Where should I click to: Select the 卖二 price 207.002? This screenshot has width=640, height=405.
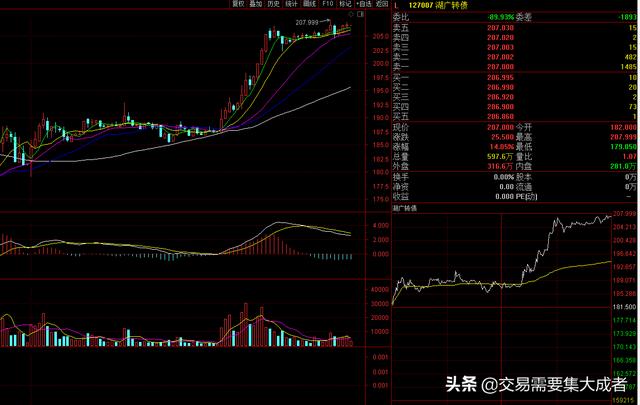(500, 57)
